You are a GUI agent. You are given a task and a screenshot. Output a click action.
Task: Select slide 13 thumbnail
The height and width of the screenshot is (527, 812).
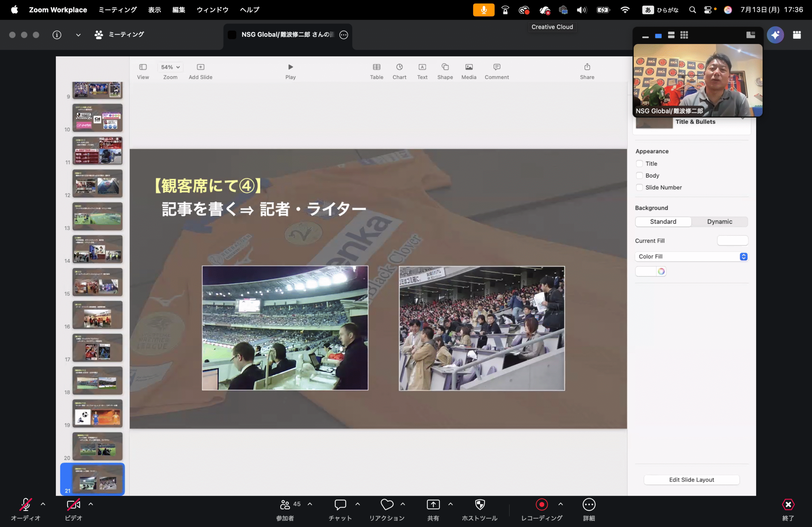tap(97, 216)
